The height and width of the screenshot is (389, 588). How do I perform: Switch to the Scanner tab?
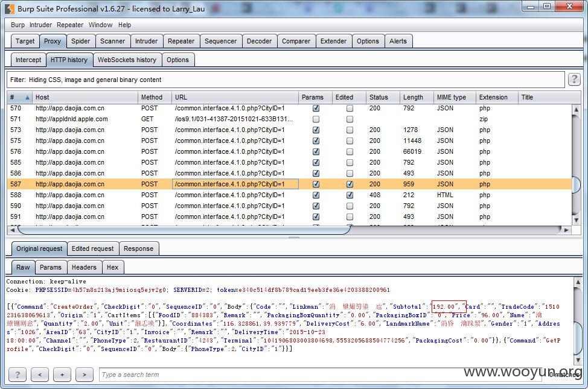[112, 41]
